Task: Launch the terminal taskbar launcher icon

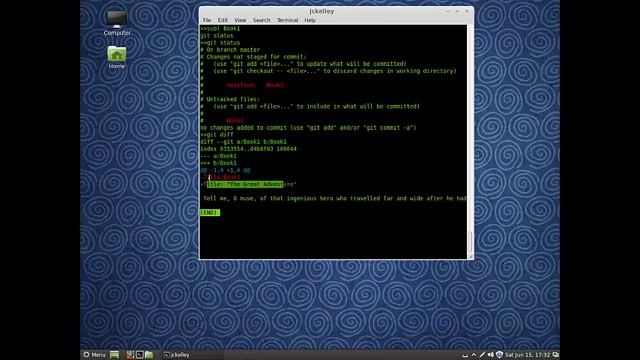Action: click(140, 355)
